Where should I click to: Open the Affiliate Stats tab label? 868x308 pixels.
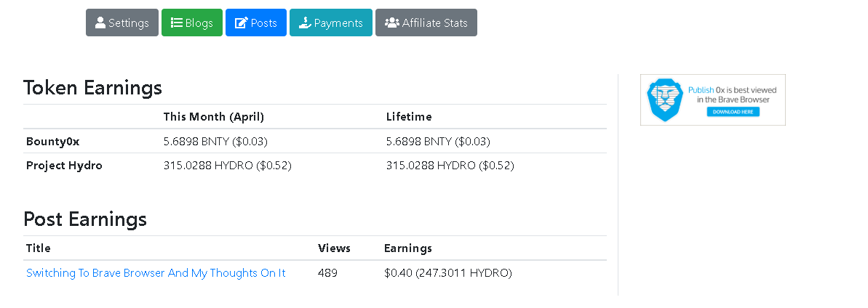click(434, 23)
